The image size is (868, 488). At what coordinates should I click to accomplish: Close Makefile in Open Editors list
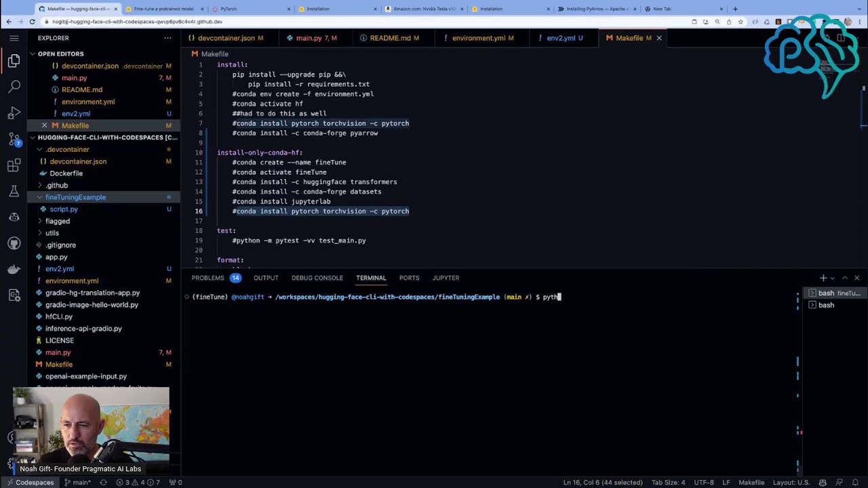point(45,125)
